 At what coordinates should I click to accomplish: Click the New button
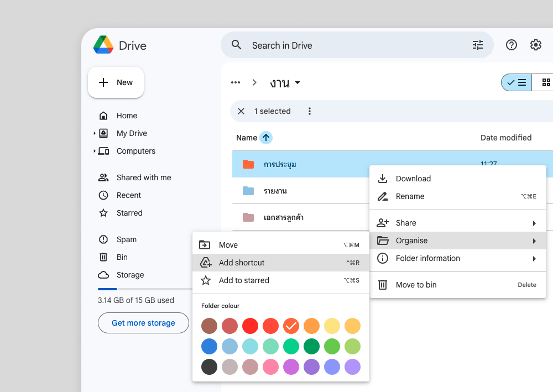point(116,82)
